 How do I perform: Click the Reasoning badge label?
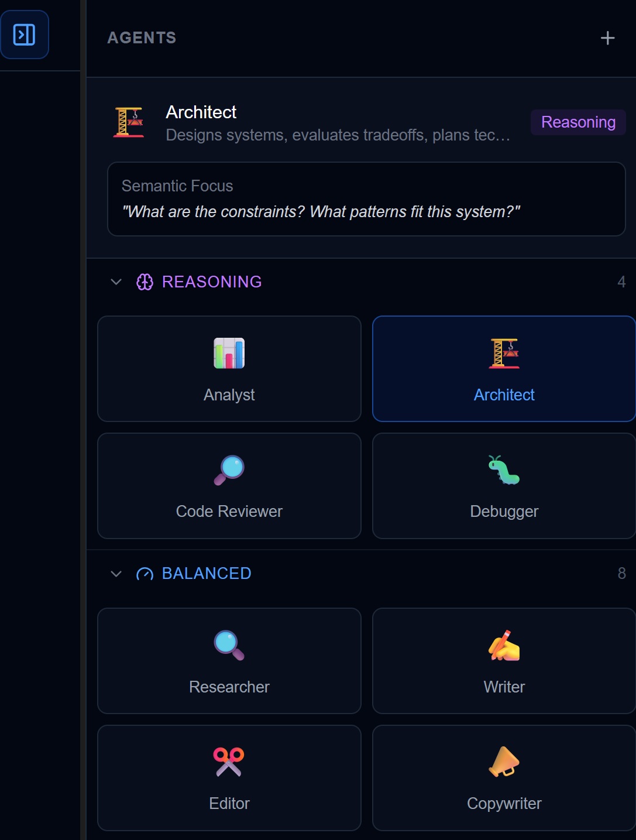coord(577,122)
